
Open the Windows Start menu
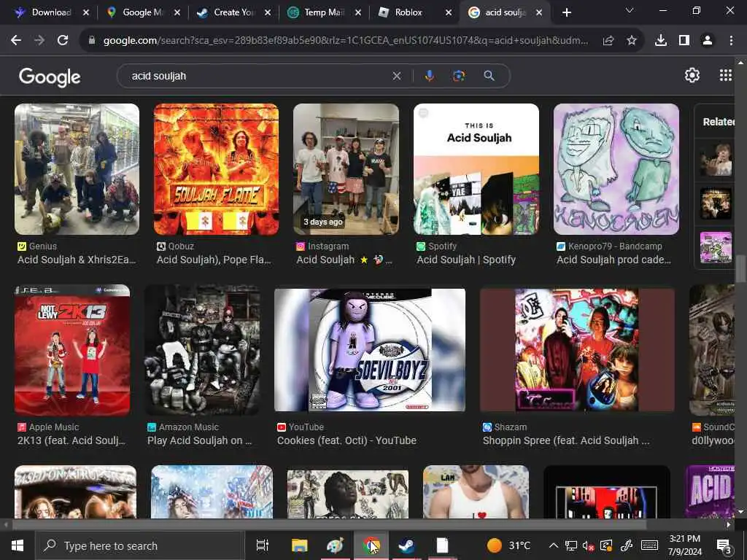[18, 545]
